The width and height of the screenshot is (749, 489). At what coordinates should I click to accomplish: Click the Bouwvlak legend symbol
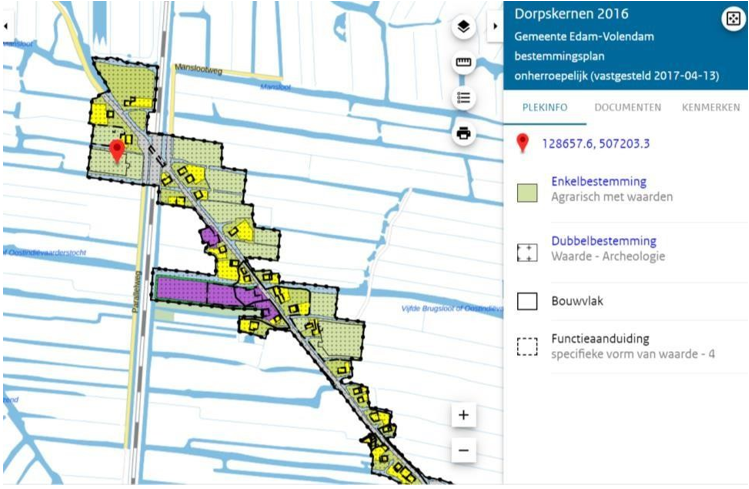(527, 301)
